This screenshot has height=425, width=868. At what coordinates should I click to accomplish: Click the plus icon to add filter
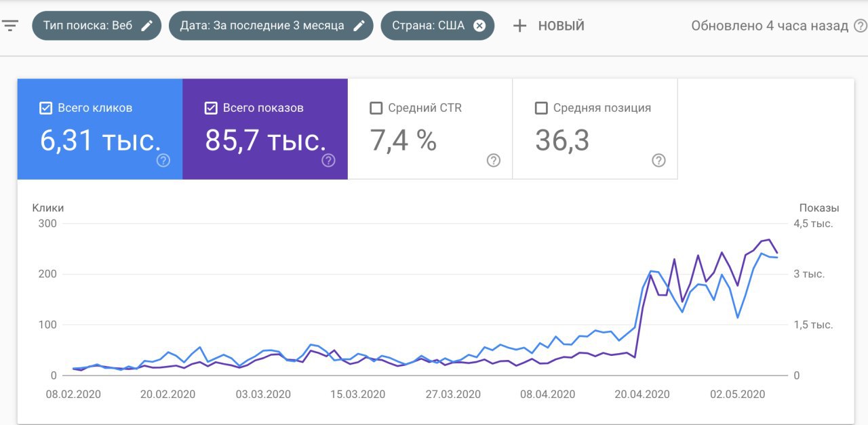pyautogui.click(x=519, y=26)
